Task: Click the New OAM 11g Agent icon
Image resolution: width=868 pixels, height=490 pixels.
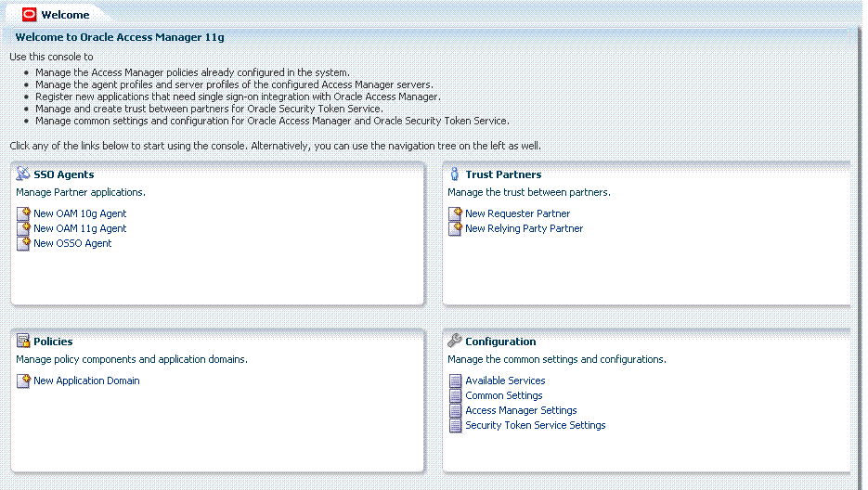Action: pyautogui.click(x=23, y=228)
